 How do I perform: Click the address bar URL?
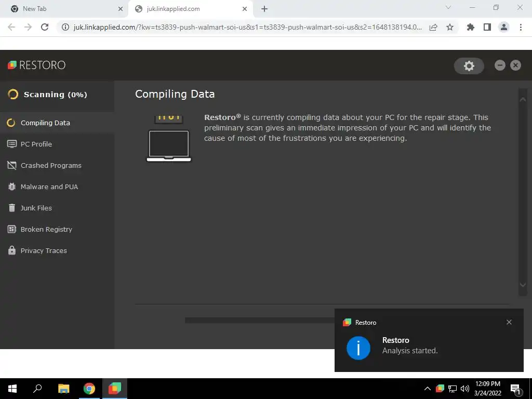pyautogui.click(x=248, y=27)
